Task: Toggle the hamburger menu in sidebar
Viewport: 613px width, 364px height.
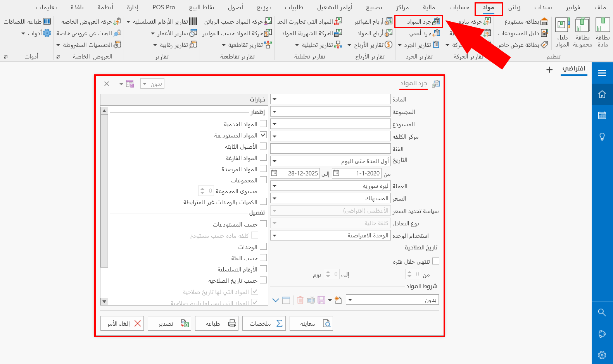Action: (602, 73)
